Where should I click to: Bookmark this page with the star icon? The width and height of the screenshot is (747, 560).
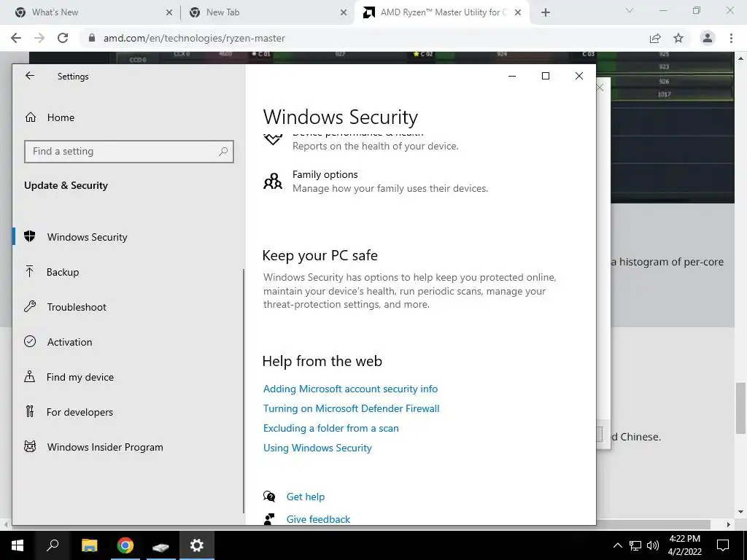[x=678, y=38]
